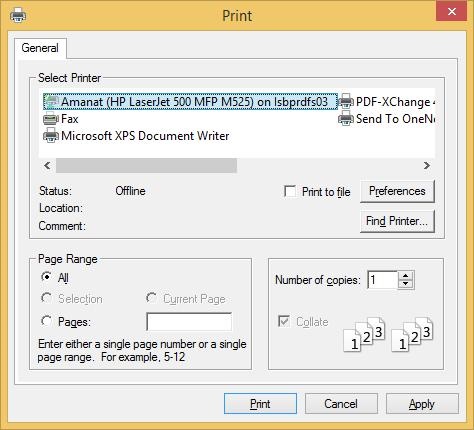Click the Pages range input field

(x=189, y=322)
